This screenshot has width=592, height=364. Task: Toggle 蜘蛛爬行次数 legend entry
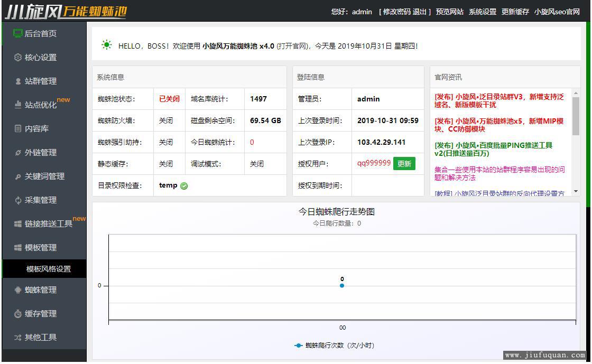334,345
